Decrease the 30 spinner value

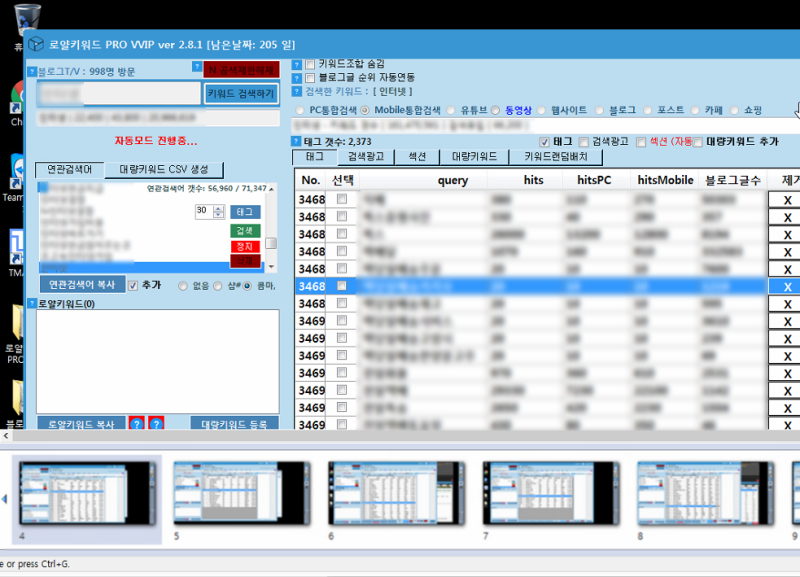pos(218,215)
